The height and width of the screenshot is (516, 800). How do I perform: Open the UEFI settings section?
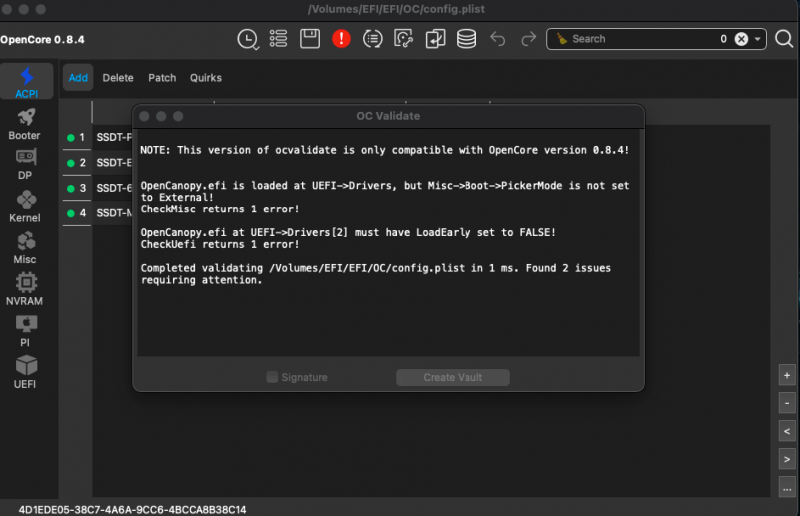[25, 372]
